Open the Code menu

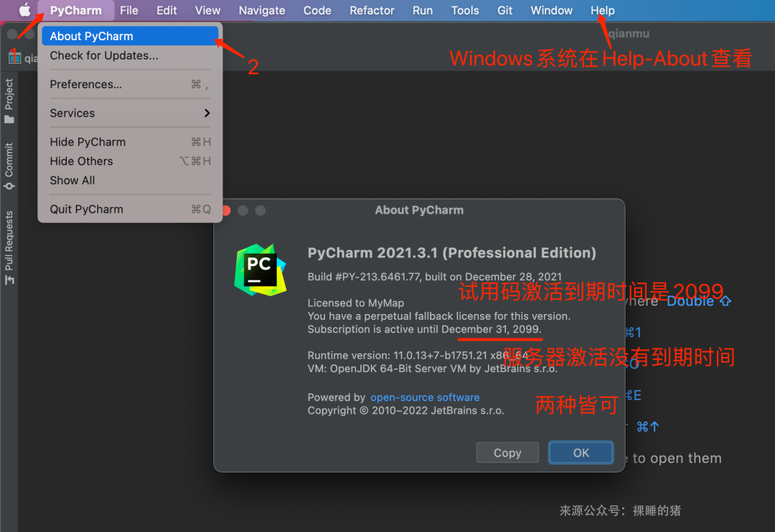pos(317,10)
